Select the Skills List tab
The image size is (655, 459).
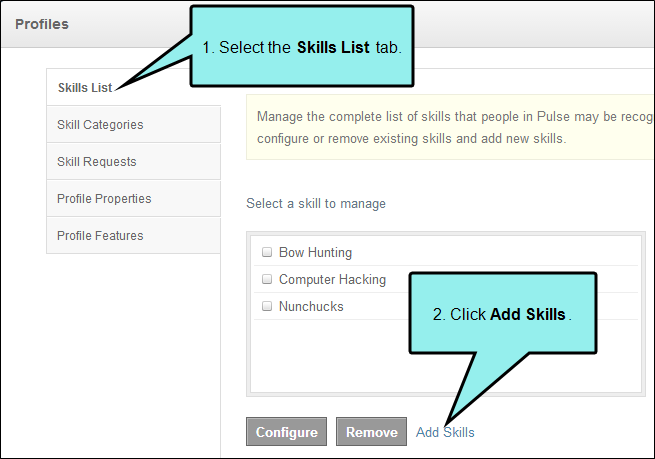133,87
